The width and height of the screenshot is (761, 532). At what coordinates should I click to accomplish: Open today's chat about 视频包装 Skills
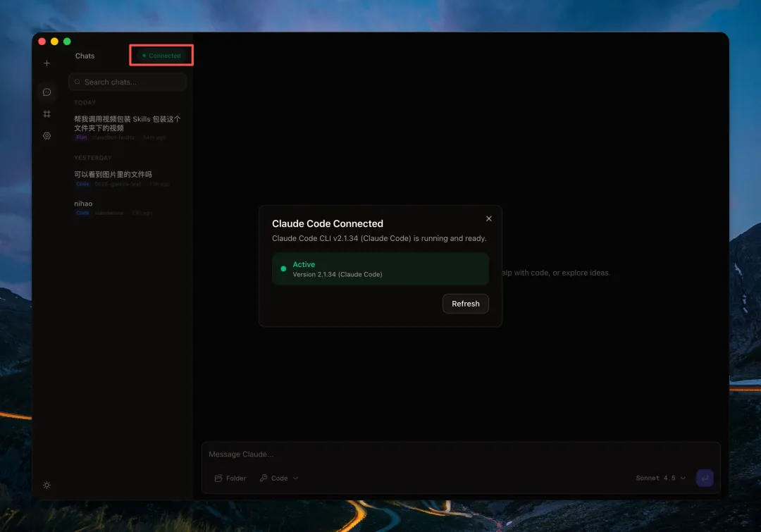pyautogui.click(x=128, y=123)
